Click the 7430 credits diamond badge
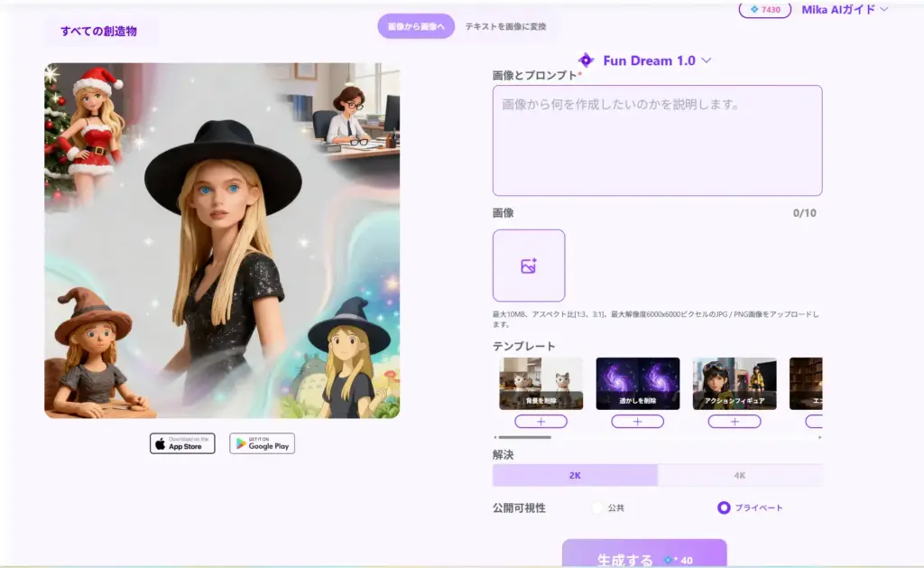The image size is (924, 568). [764, 9]
